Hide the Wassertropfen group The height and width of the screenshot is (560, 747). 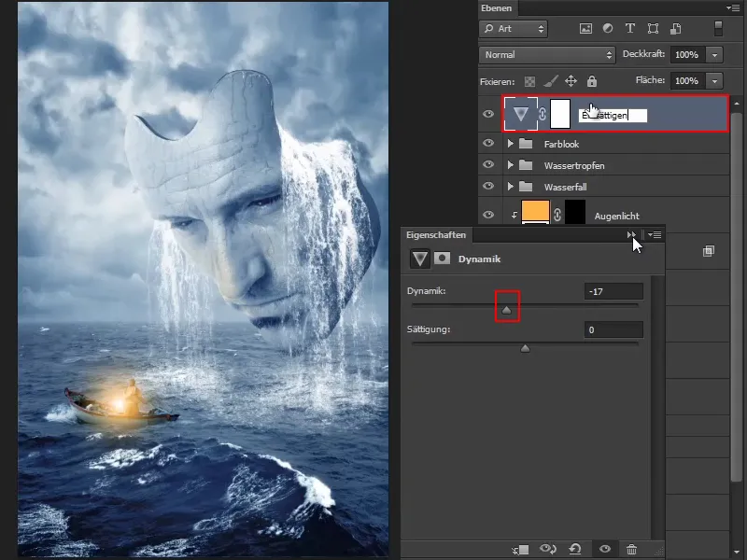tap(488, 164)
